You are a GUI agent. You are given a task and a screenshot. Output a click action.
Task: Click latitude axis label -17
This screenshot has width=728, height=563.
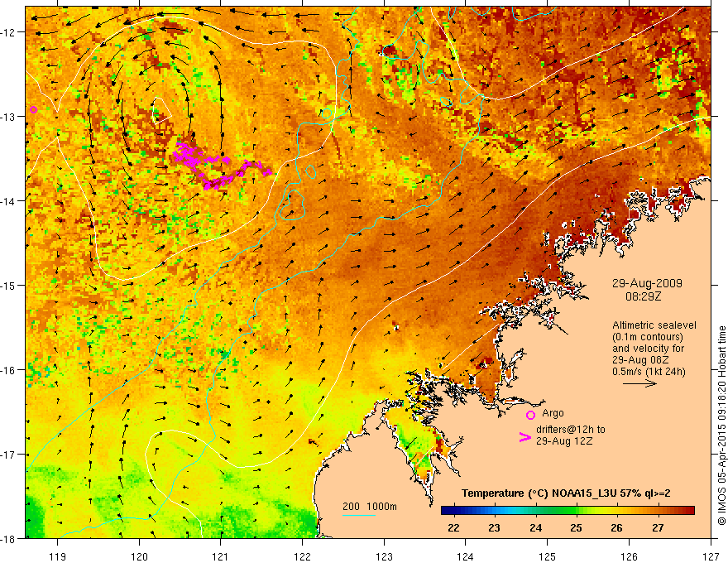(8, 455)
